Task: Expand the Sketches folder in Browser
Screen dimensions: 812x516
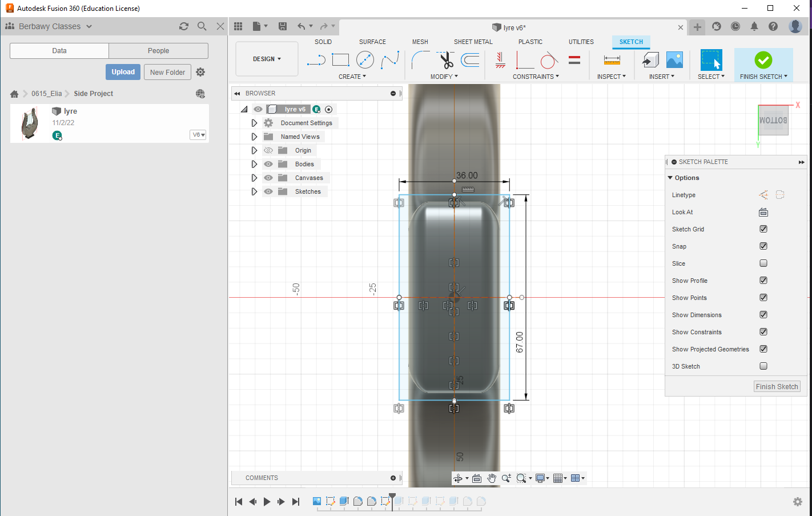Action: click(254, 191)
